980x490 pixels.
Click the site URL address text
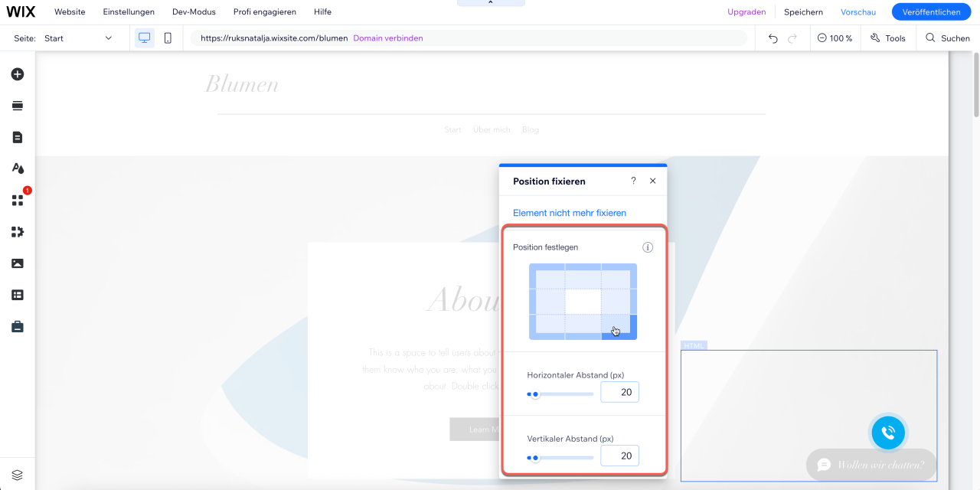[x=274, y=38]
